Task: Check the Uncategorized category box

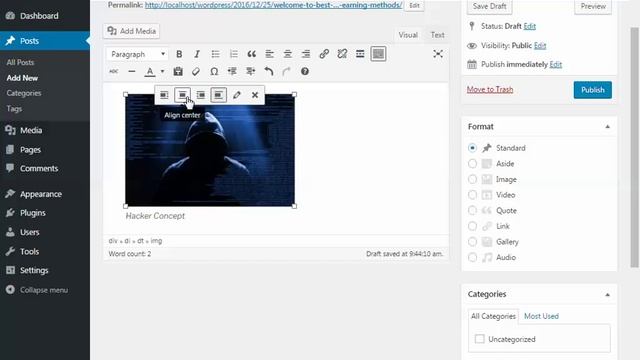Action: pyautogui.click(x=480, y=339)
